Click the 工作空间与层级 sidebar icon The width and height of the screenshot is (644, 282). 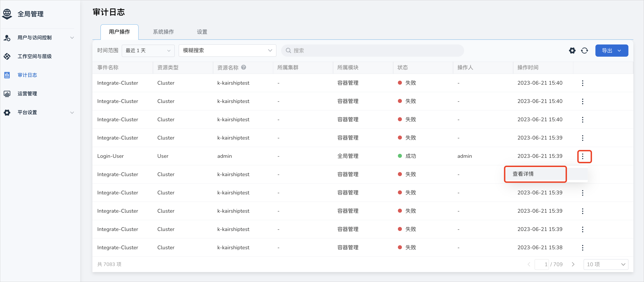7,56
